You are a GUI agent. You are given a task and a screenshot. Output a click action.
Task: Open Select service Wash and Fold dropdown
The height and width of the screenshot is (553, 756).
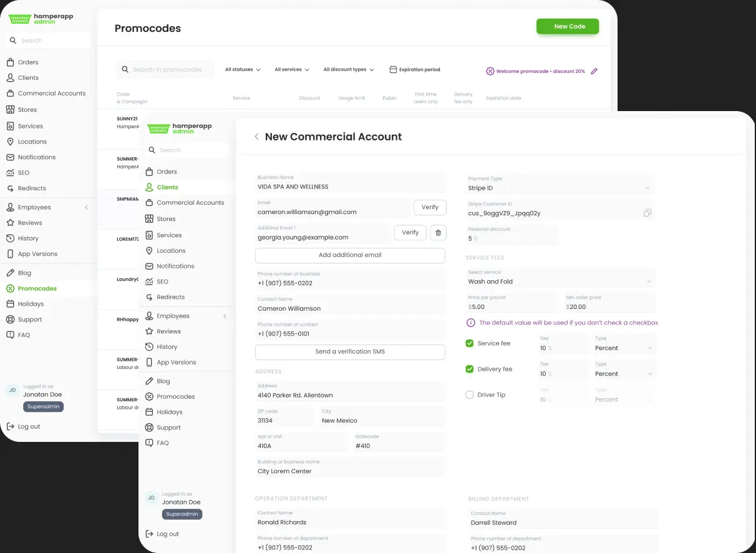coord(561,277)
